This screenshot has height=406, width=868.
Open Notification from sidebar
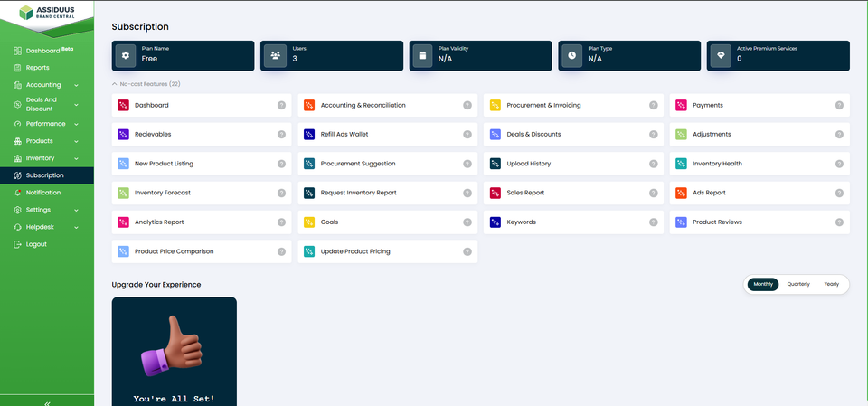[x=47, y=193]
